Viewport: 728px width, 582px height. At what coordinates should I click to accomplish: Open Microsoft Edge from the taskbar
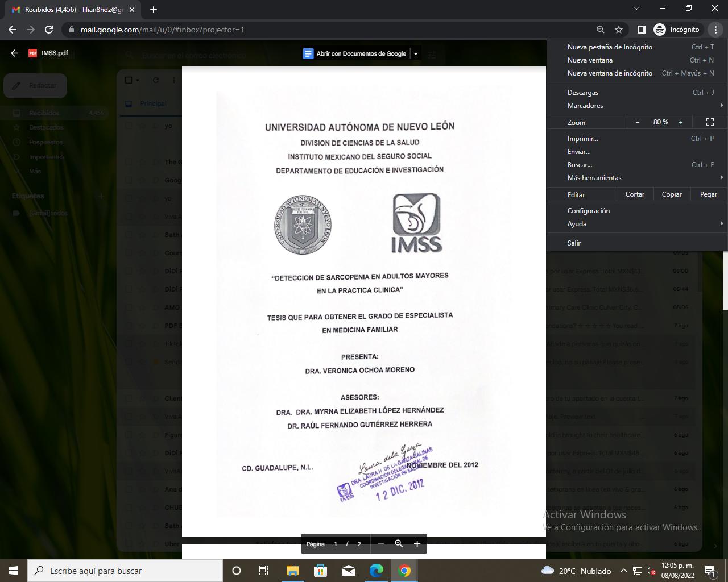377,571
